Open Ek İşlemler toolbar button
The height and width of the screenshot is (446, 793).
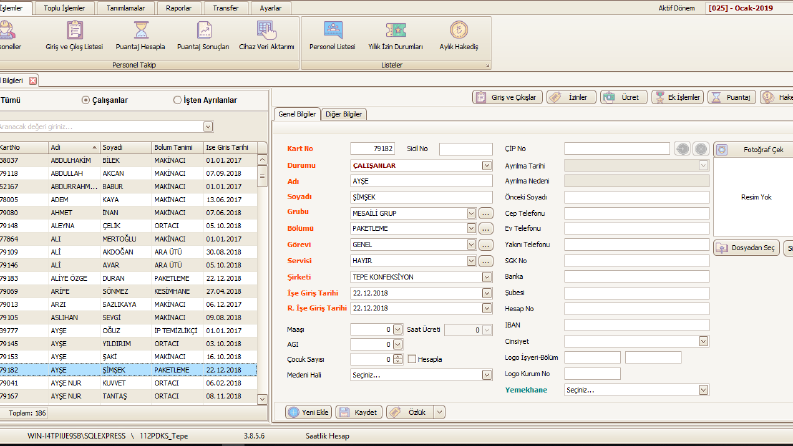(678, 97)
